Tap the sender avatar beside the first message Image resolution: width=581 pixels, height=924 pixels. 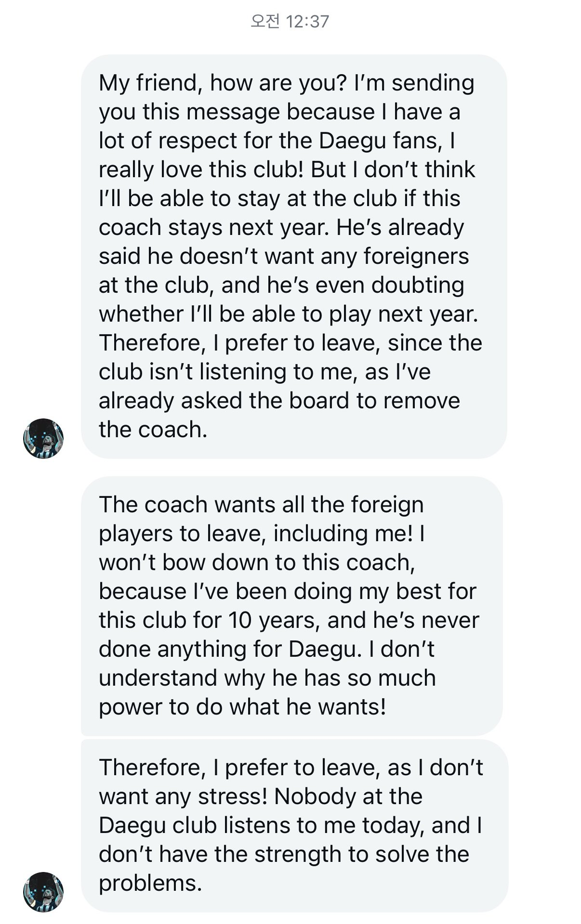(43, 438)
